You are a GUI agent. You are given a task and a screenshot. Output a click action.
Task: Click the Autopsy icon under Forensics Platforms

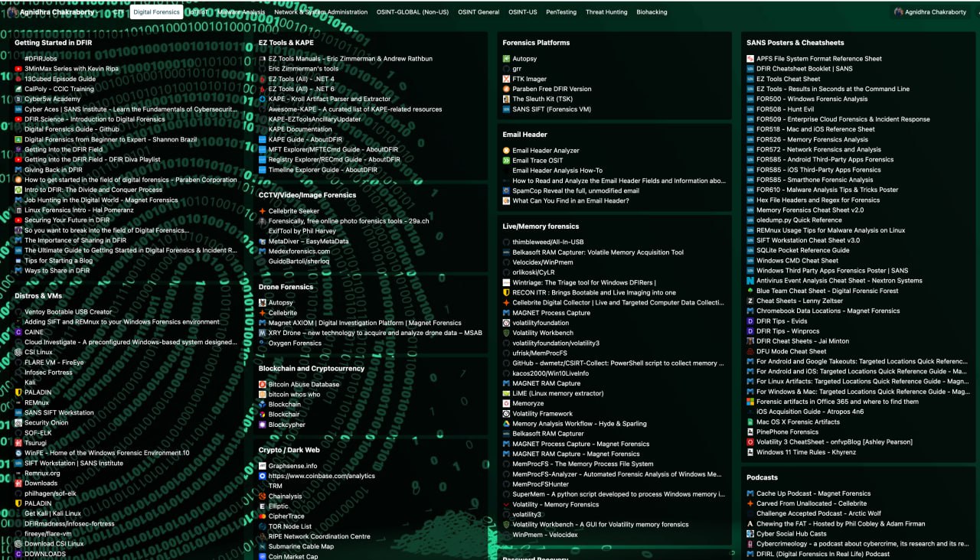tap(506, 59)
